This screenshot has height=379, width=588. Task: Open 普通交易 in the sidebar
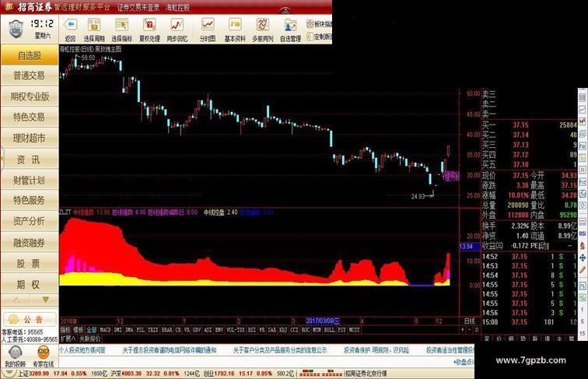(x=30, y=75)
